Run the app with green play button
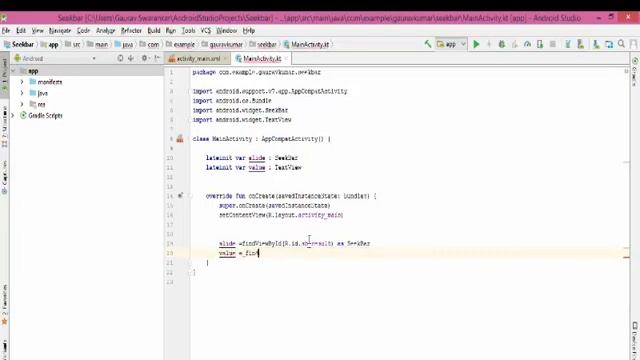 point(476,44)
